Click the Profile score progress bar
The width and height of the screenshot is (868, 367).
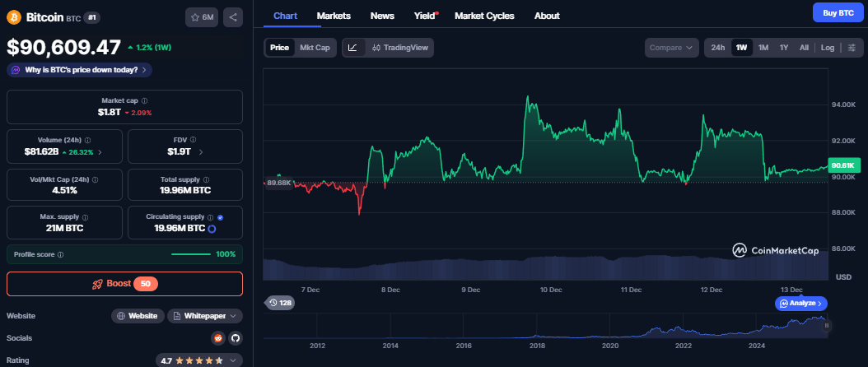[x=191, y=254]
